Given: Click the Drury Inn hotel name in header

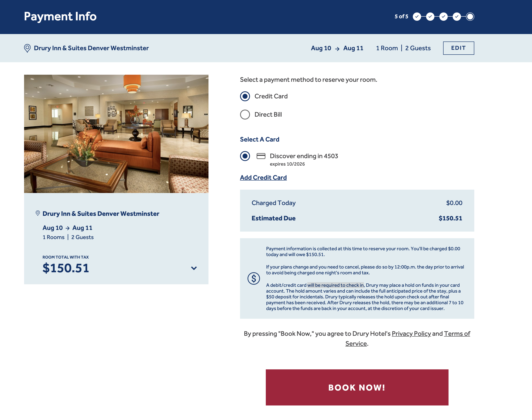Looking at the screenshot, I should point(91,48).
